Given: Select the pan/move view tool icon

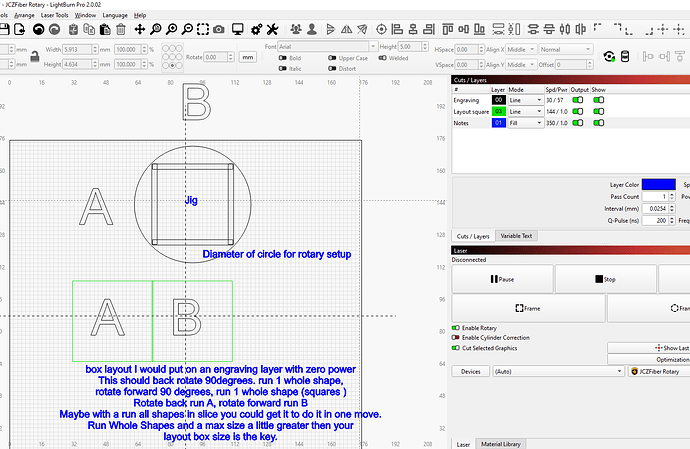Looking at the screenshot, I should (x=139, y=29).
